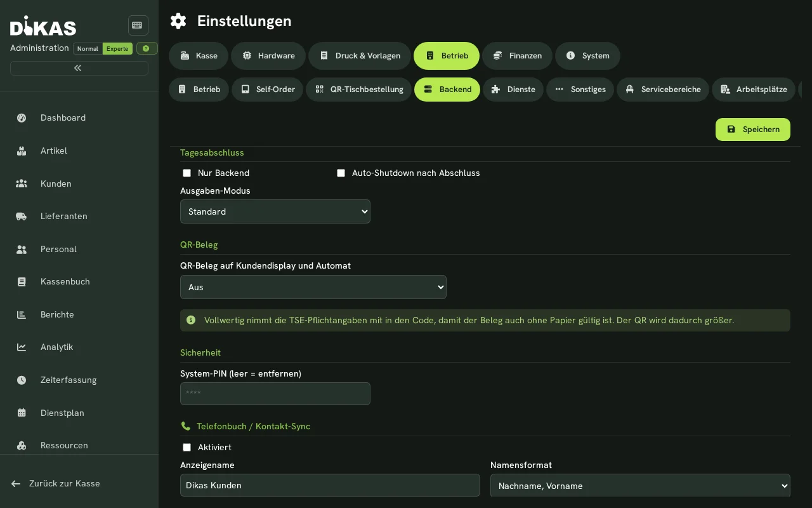Click the Personal users icon
812x508 pixels.
22,250
